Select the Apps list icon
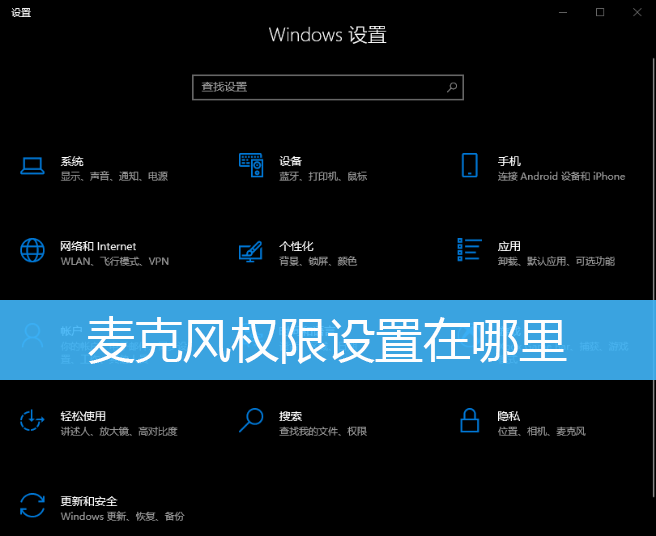 [469, 250]
